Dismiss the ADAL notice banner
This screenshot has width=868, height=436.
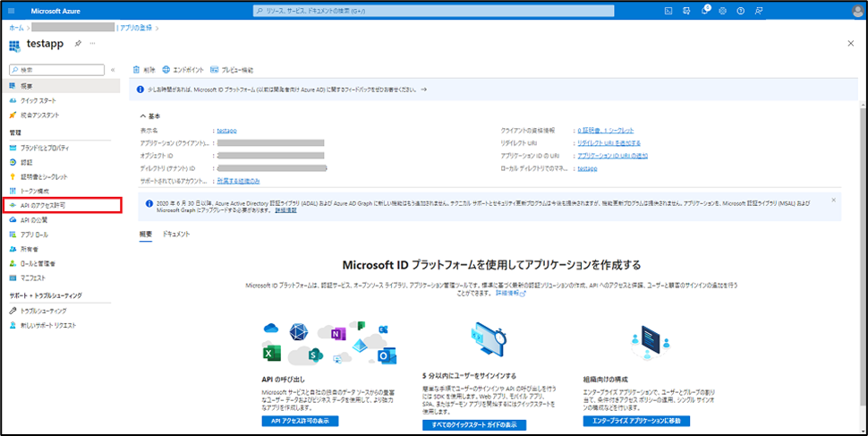[x=834, y=200]
